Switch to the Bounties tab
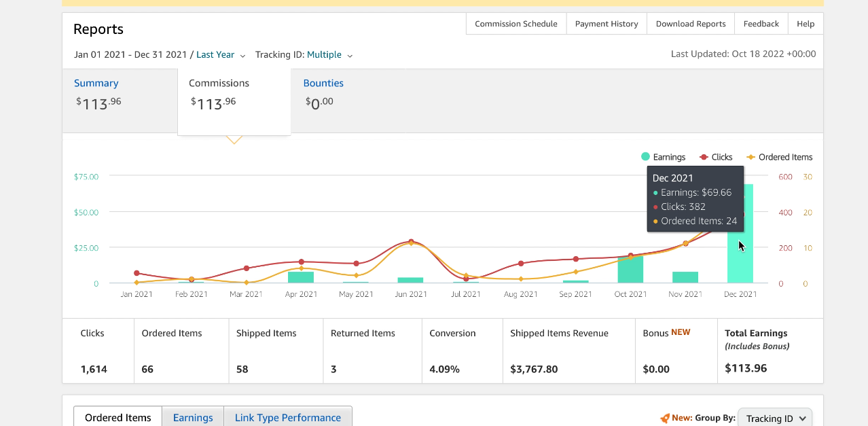This screenshot has height=426, width=868. (323, 83)
